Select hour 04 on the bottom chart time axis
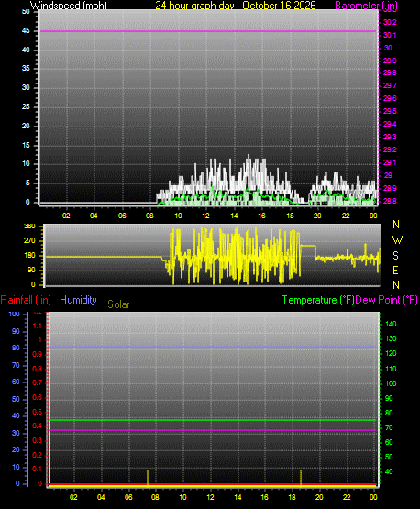 (x=101, y=497)
